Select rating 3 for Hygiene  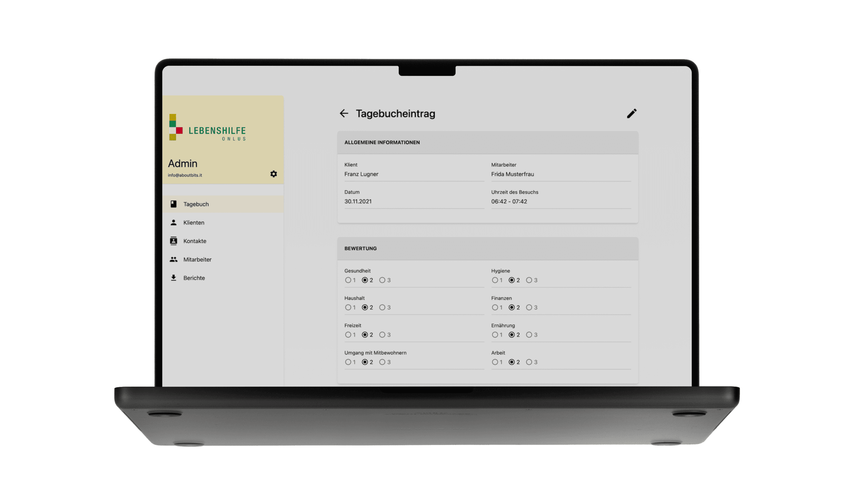tap(529, 280)
